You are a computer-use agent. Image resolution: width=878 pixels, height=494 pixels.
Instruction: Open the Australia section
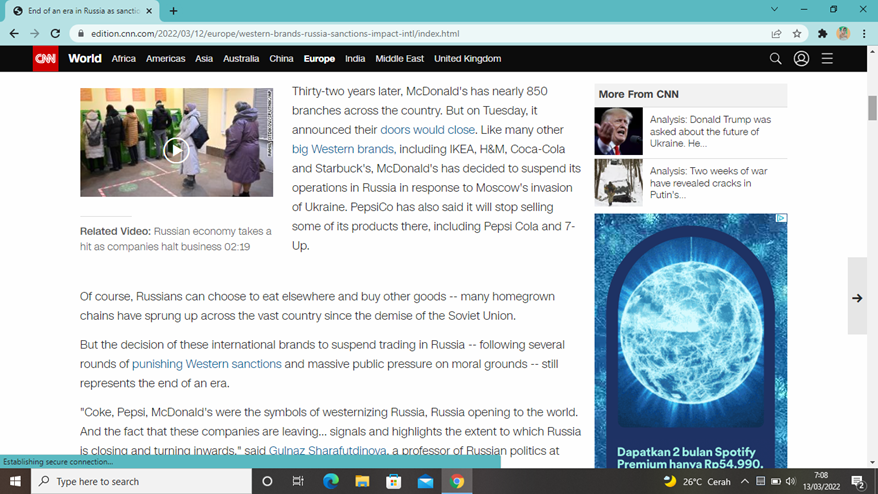click(x=241, y=59)
